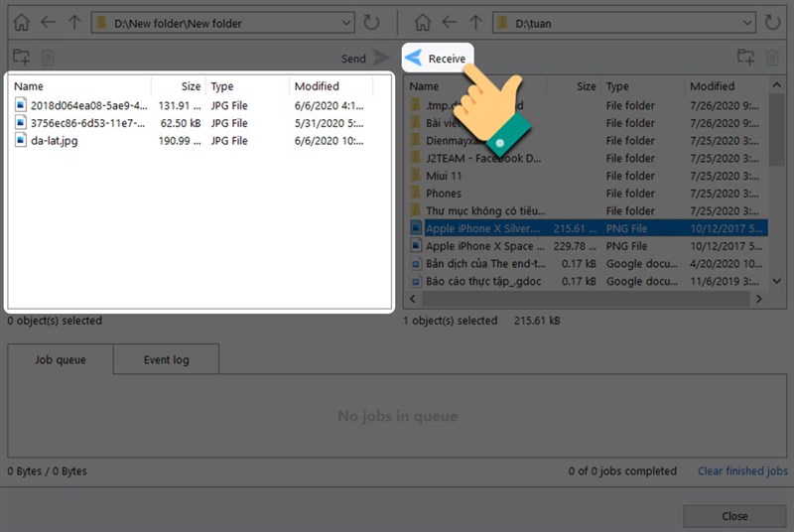Go up one folder in right pane

point(475,22)
